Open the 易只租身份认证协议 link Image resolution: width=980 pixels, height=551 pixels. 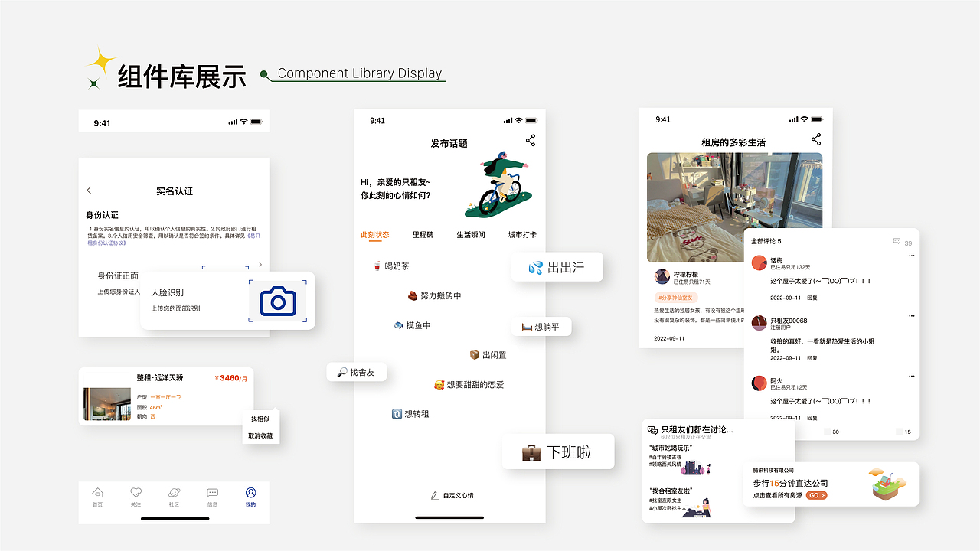173,239
